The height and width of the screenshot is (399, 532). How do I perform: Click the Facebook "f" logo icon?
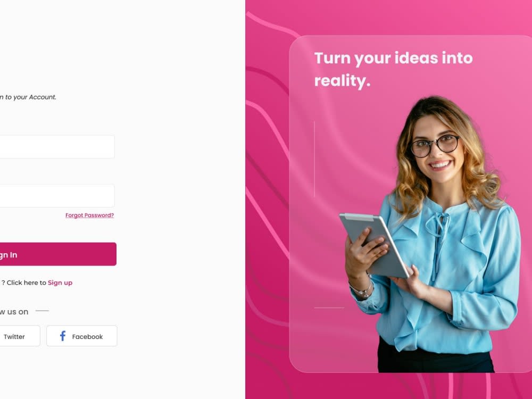click(63, 336)
